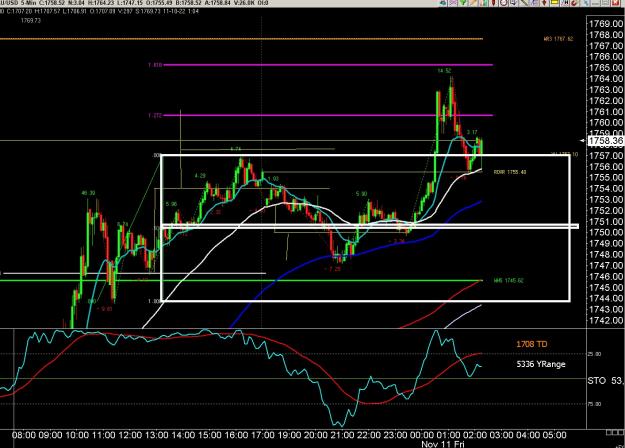Click the yellow rectangle drawing tool icon
625x448 pixels.
[x=554, y=2]
